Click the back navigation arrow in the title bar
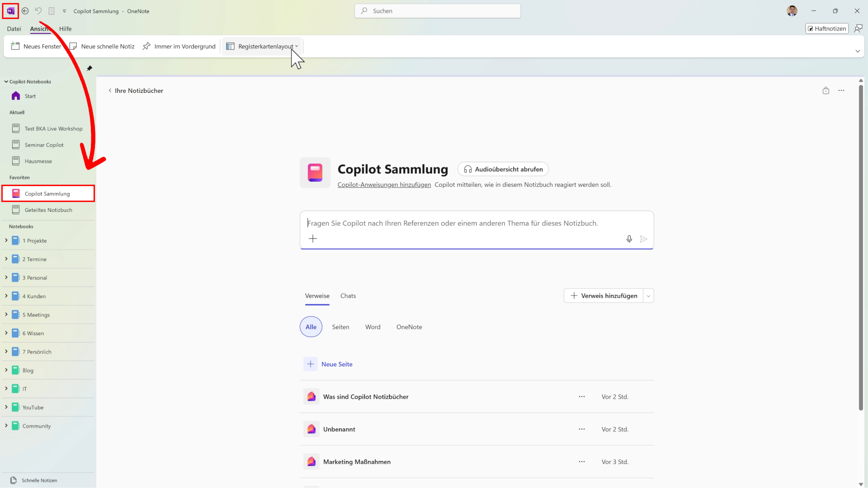Screen dimensions: 868x488 25,11
